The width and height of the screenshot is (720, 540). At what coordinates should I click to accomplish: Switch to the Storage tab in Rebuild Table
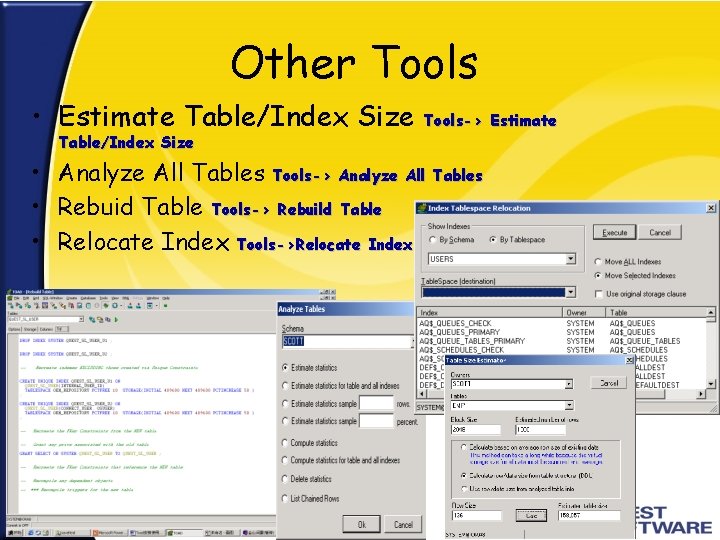pyautogui.click(x=30, y=329)
